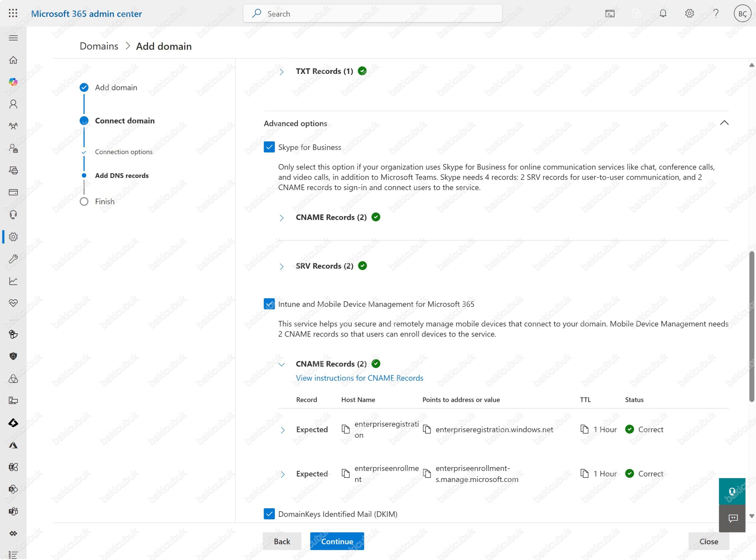The image size is (756, 560).
Task: Click the vertical scrollbar thumb
Action: pyautogui.click(x=751, y=326)
